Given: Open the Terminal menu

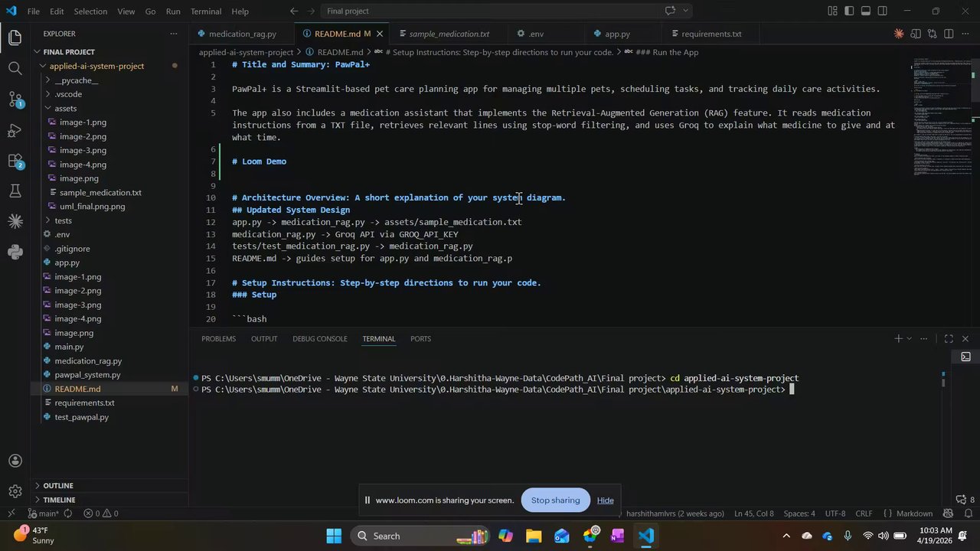Looking at the screenshot, I should (x=206, y=11).
